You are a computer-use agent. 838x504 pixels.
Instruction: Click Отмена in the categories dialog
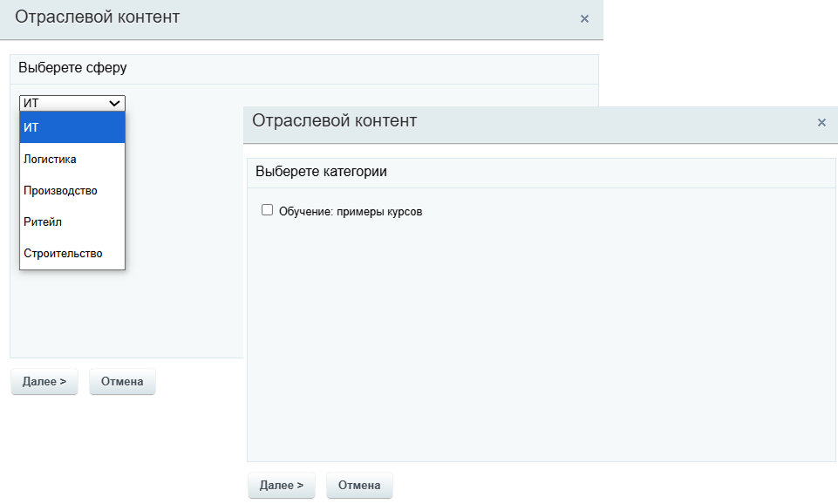(359, 486)
